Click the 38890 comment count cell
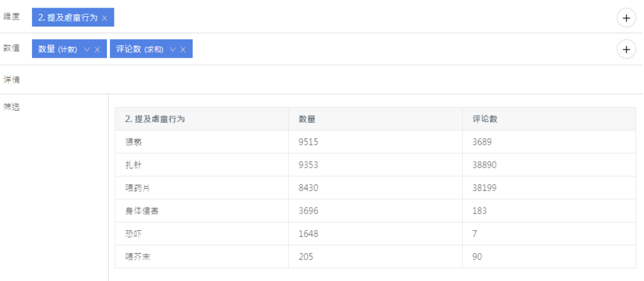The height and width of the screenshot is (281, 644). (485, 165)
